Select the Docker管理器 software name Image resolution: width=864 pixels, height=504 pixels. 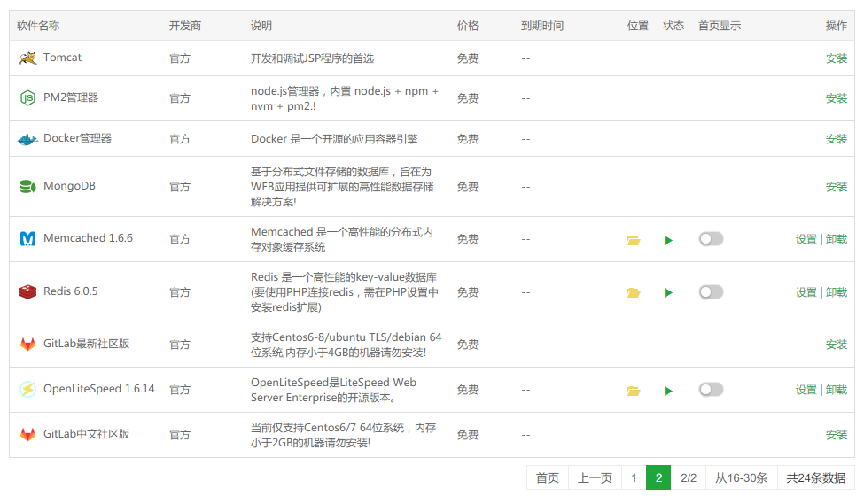coord(78,138)
